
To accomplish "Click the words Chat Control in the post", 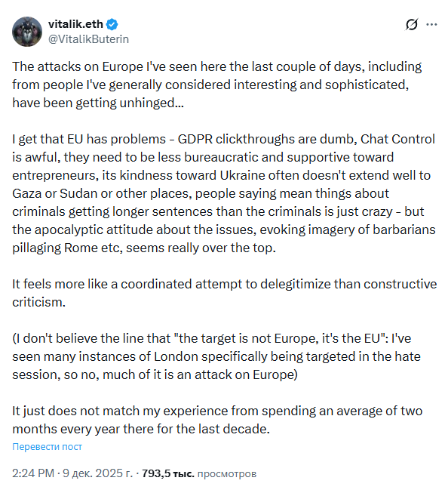I will (x=397, y=139).
